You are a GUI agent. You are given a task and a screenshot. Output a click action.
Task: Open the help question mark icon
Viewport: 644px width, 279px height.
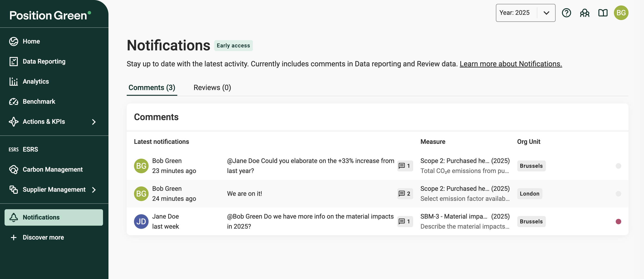[566, 13]
